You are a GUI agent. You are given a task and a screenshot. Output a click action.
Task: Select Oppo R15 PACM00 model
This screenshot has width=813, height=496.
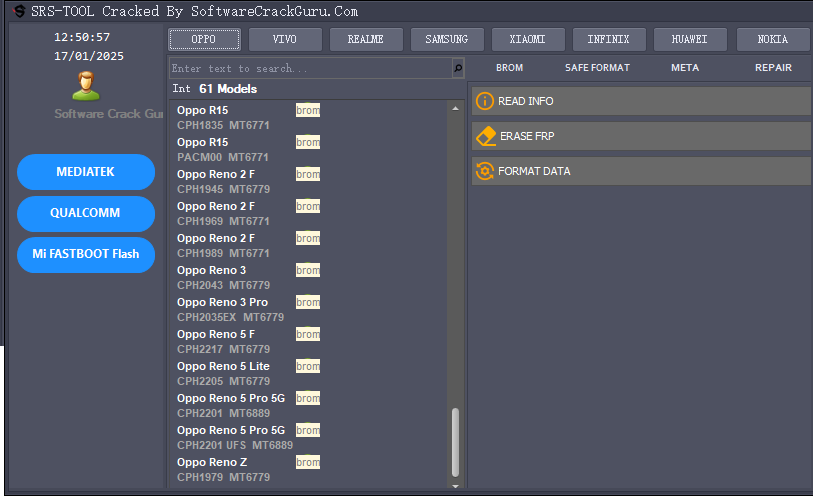[310, 150]
